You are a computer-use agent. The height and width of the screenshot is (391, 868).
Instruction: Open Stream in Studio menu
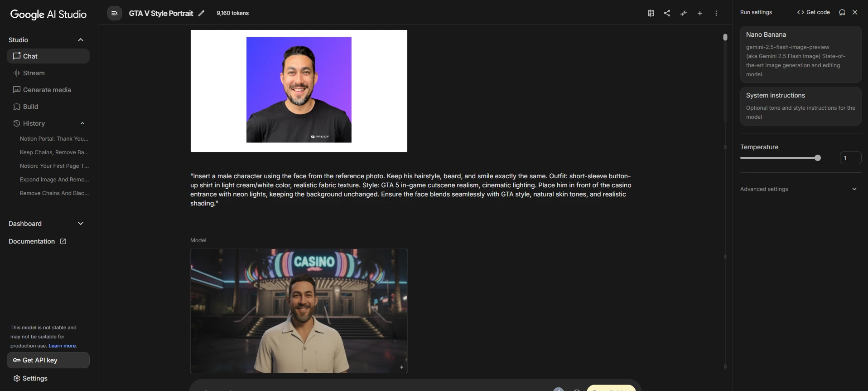pyautogui.click(x=48, y=73)
